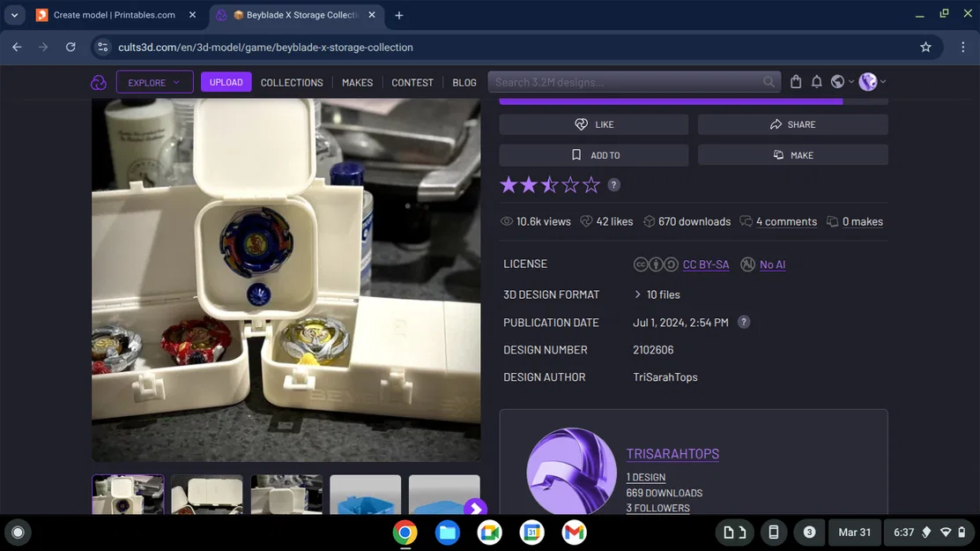Open the Mar 31 calendar date
The height and width of the screenshot is (551, 980).
pyautogui.click(x=854, y=532)
